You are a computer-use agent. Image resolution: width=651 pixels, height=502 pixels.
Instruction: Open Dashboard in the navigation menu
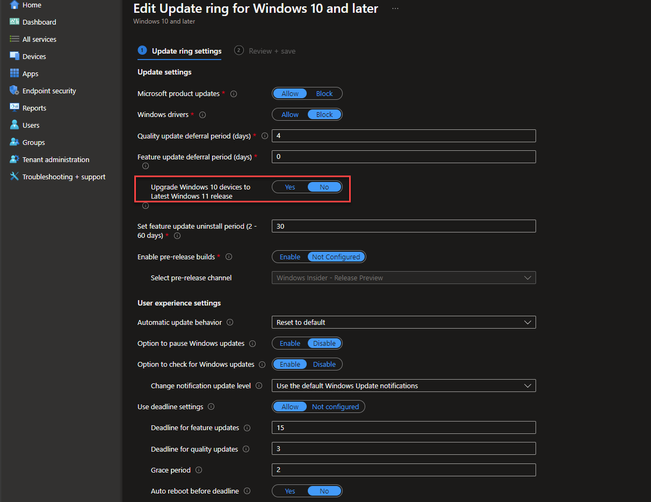pyautogui.click(x=39, y=22)
